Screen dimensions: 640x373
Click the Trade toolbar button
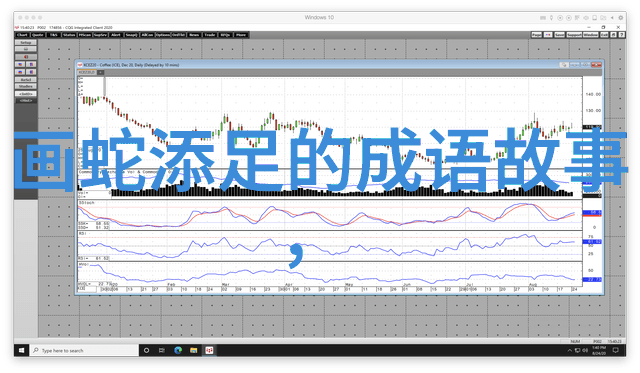pos(210,35)
